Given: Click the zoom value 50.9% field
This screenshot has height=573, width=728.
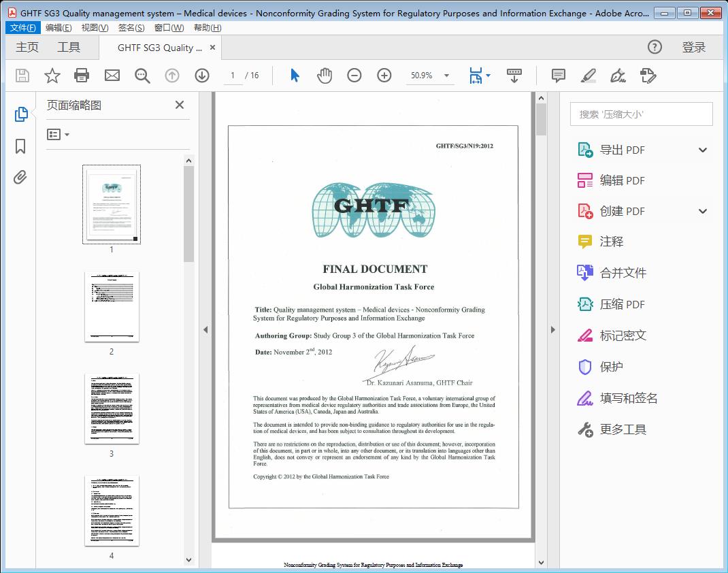Looking at the screenshot, I should point(422,76).
